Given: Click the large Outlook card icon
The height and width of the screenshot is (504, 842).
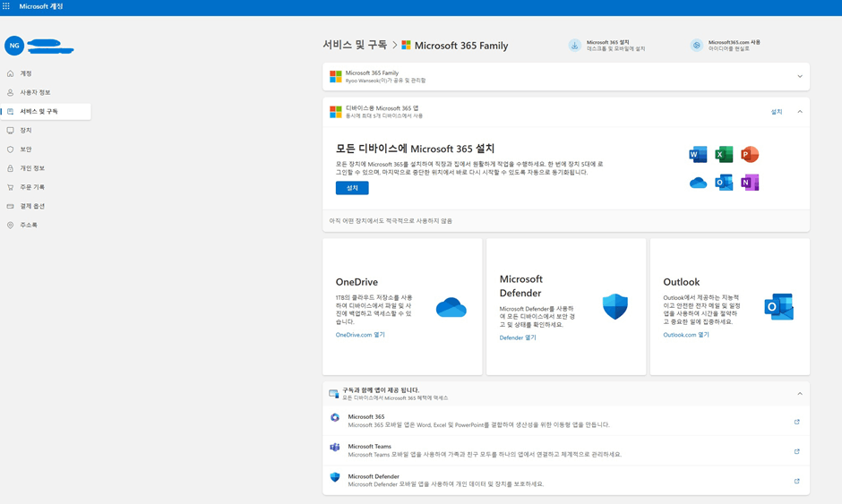Looking at the screenshot, I should pyautogui.click(x=778, y=307).
